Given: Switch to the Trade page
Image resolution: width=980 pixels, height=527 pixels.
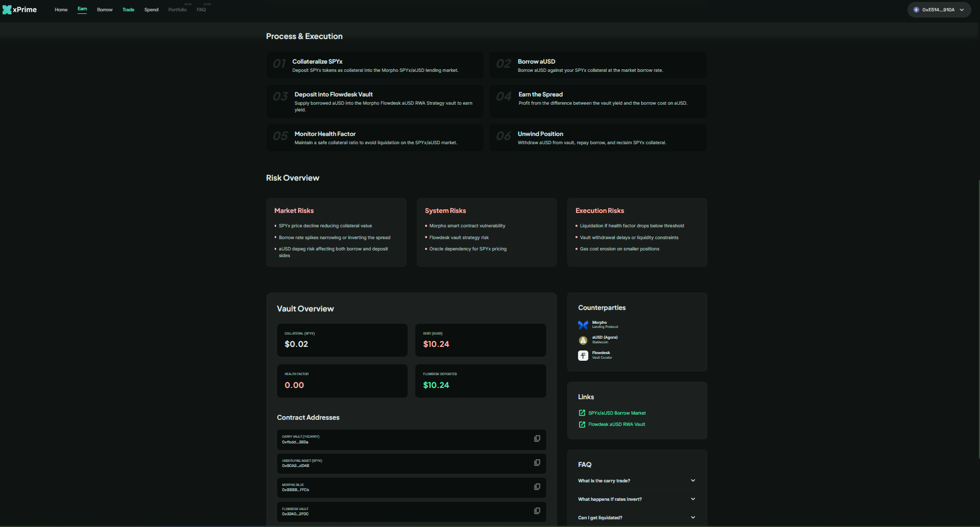Looking at the screenshot, I should pos(128,10).
